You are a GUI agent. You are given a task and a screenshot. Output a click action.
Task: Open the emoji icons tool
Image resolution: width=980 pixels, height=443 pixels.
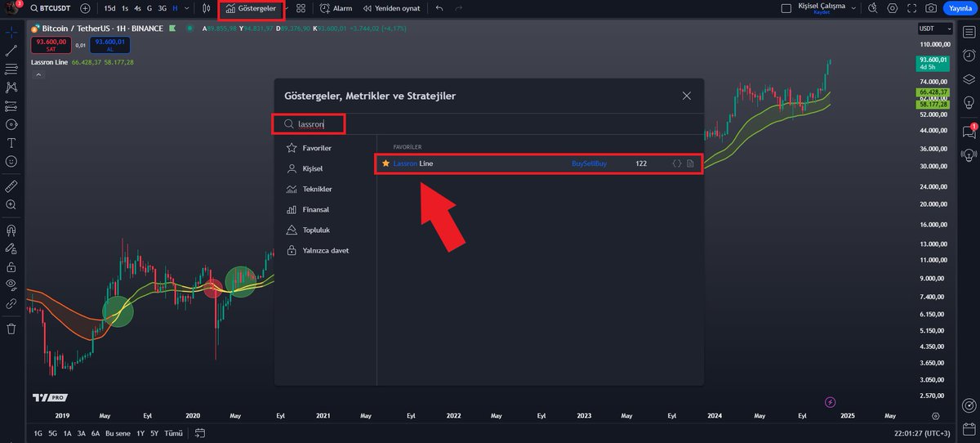click(x=11, y=161)
